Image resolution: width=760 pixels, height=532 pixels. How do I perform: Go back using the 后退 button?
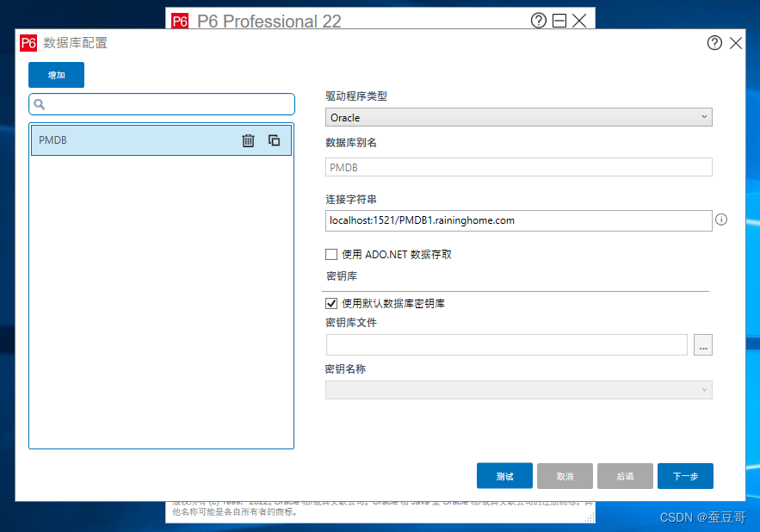click(625, 475)
